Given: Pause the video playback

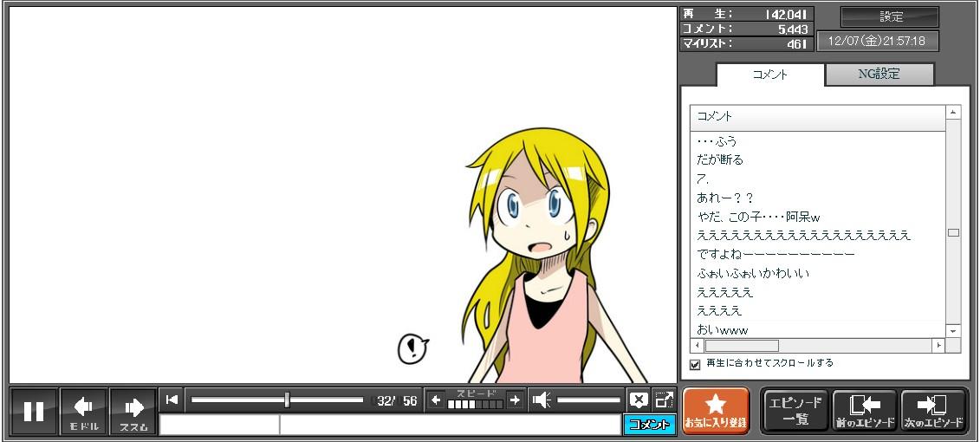Looking at the screenshot, I should [x=34, y=411].
